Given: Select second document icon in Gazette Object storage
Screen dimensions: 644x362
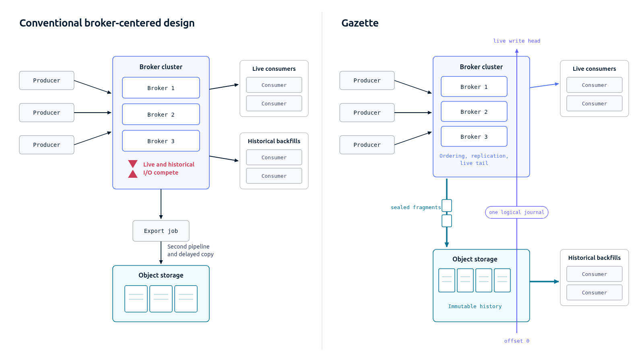Looking at the screenshot, I should [465, 280].
